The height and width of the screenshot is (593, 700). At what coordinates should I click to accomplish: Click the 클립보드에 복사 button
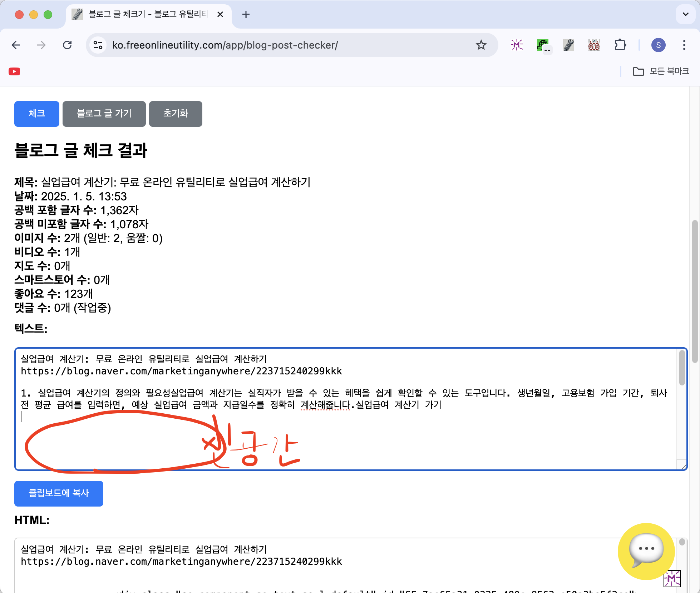coord(59,493)
